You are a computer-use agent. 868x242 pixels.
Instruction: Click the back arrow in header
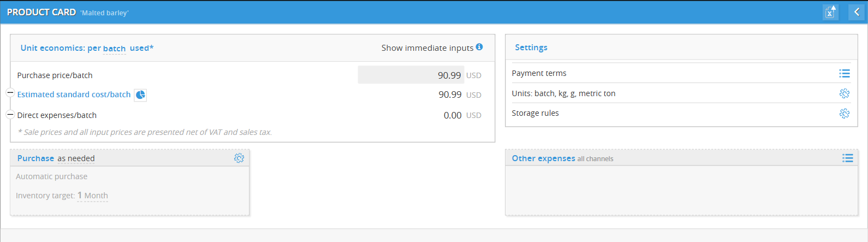point(856,12)
